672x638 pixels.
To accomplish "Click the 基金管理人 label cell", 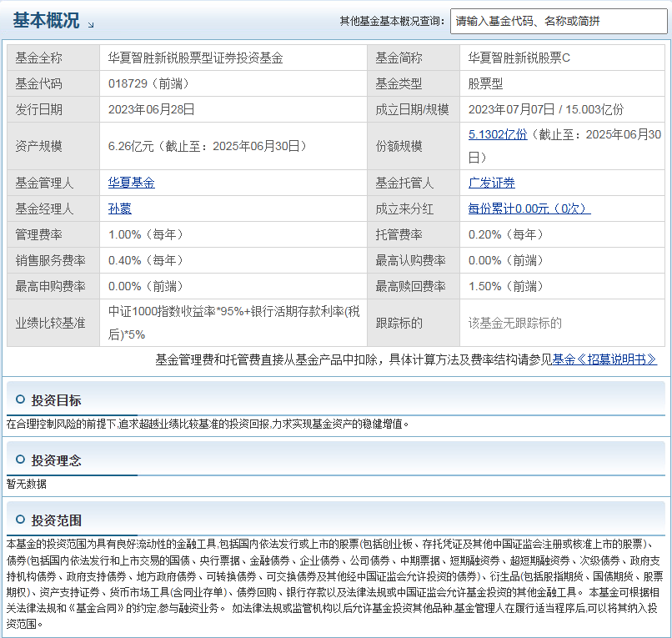I will (53, 183).
